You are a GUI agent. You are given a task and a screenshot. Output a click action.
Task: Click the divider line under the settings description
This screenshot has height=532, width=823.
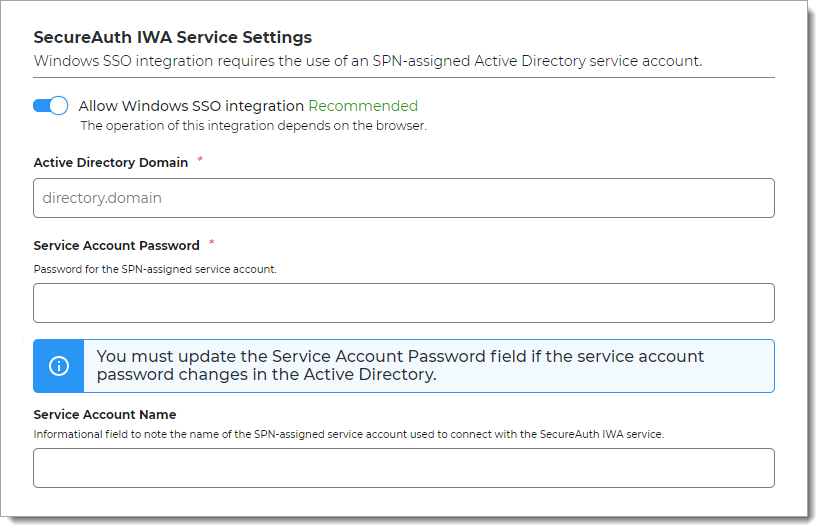point(403,77)
